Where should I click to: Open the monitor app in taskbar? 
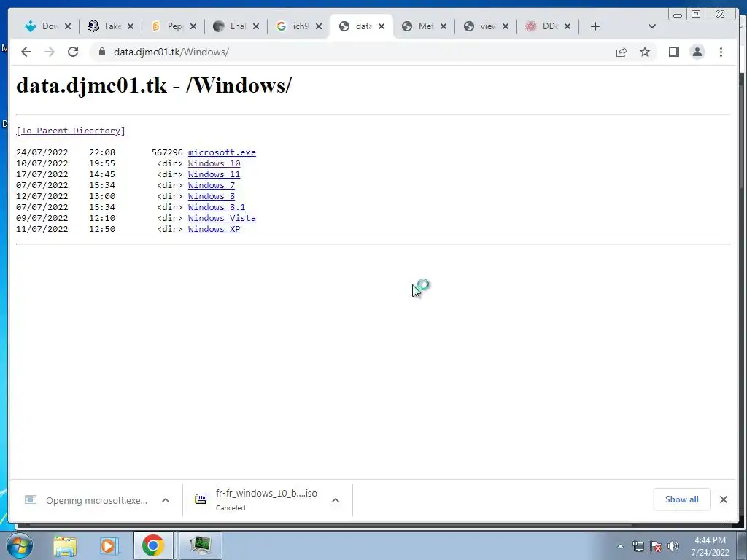[200, 545]
